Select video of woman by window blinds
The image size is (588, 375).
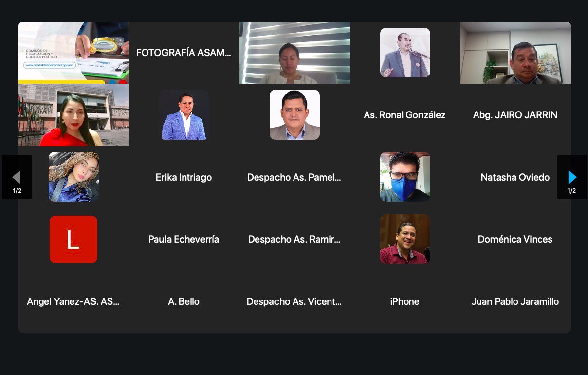point(294,52)
